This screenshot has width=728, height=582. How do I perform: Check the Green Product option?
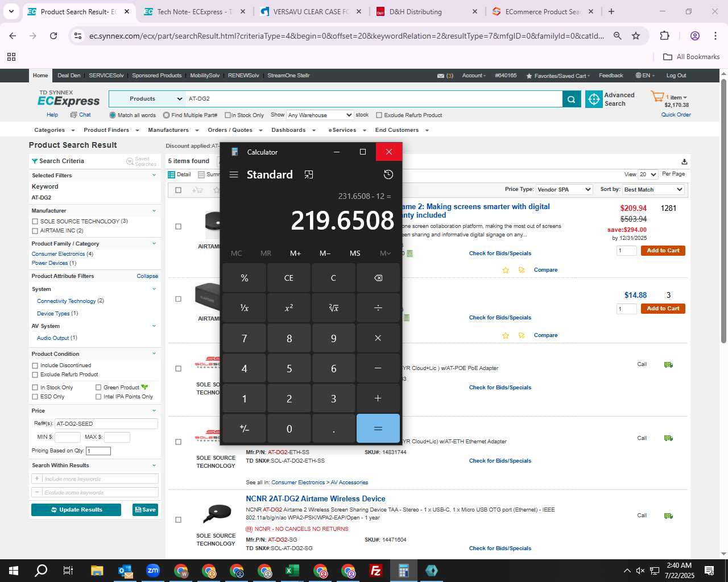point(98,388)
